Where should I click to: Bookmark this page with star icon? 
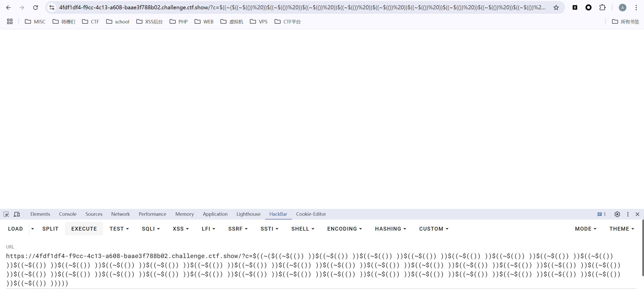[556, 8]
